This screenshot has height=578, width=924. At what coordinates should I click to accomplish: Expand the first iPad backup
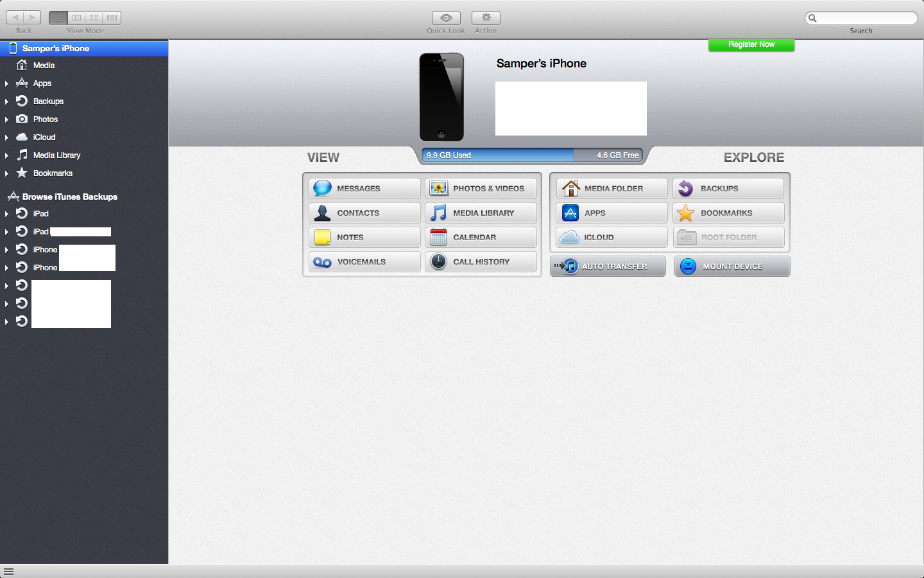point(6,214)
